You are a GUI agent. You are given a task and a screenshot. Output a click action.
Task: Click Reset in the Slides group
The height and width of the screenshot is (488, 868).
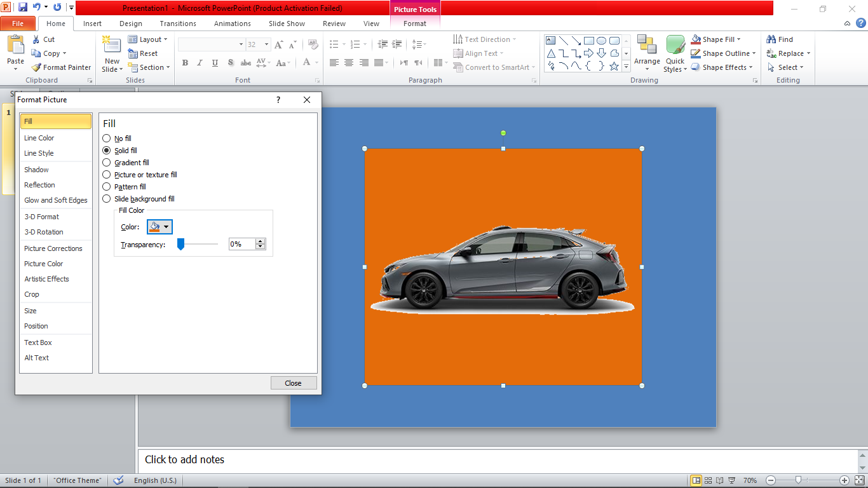(143, 53)
